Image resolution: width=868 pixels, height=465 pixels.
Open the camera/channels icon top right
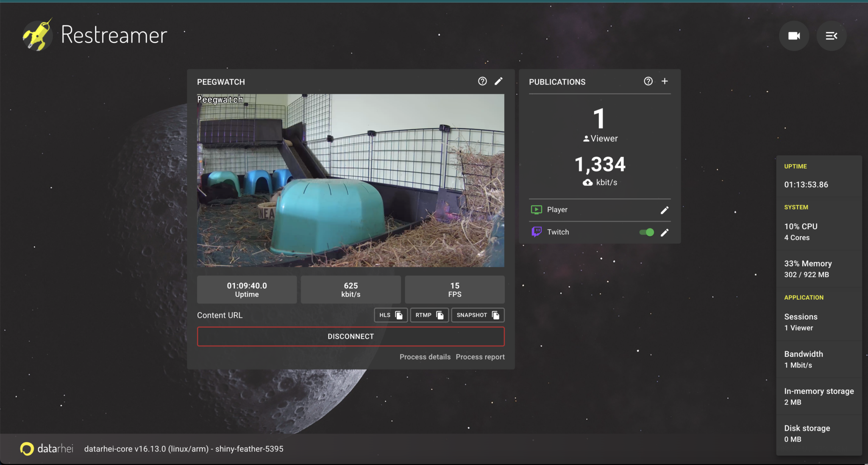[793, 36]
